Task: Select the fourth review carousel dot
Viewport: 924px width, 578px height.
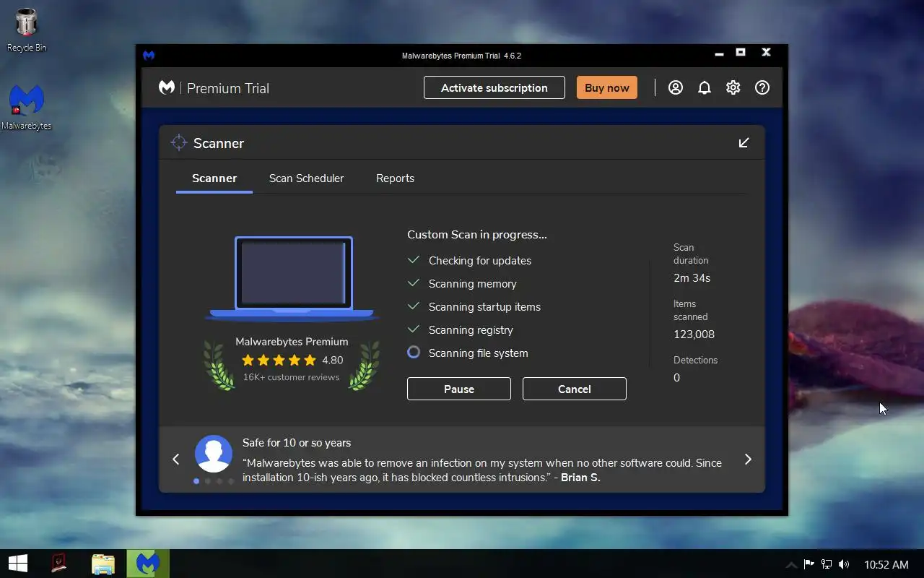Action: 231,481
